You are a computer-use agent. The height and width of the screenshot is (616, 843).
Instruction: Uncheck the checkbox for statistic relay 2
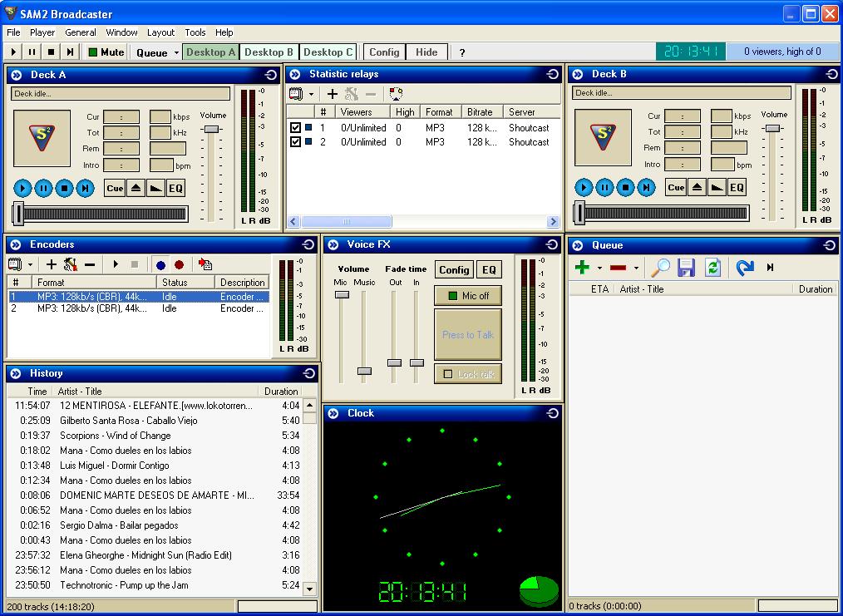(295, 142)
